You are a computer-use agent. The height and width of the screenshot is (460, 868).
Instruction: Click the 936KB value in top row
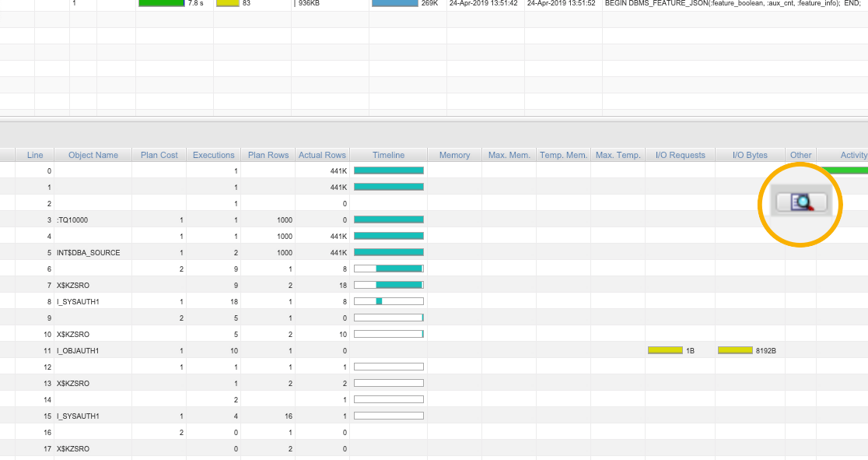pyautogui.click(x=309, y=3)
